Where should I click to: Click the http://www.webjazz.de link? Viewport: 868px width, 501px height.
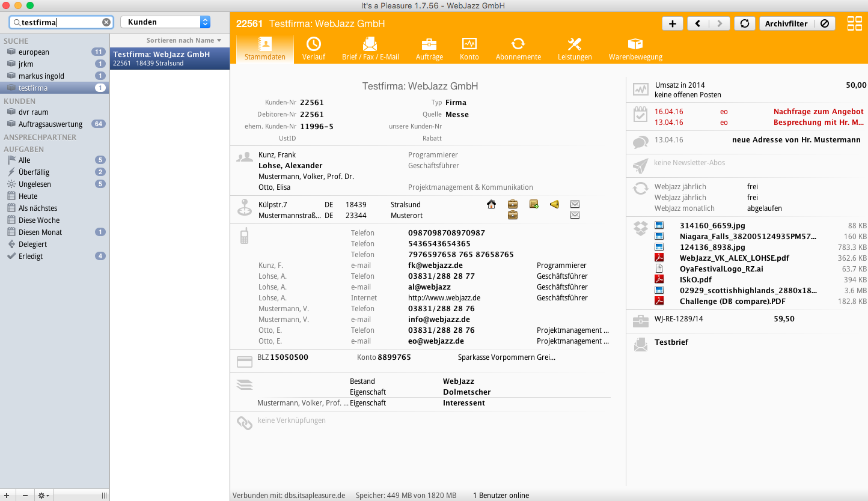point(444,297)
